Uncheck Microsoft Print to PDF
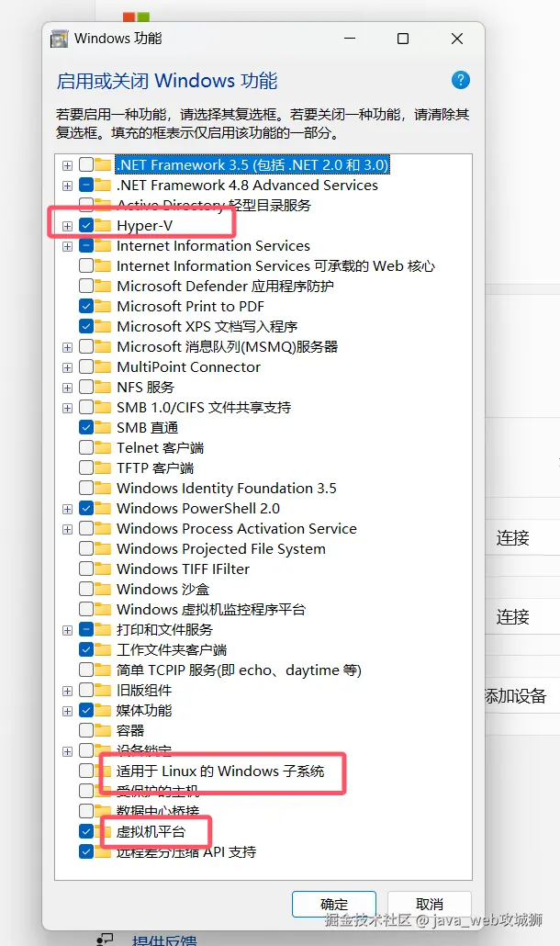 point(86,306)
